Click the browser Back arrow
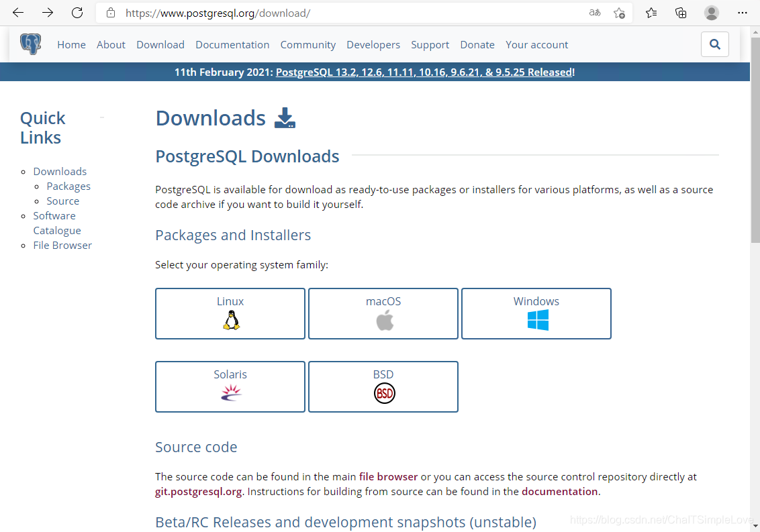Image resolution: width=760 pixels, height=532 pixels. coord(18,13)
